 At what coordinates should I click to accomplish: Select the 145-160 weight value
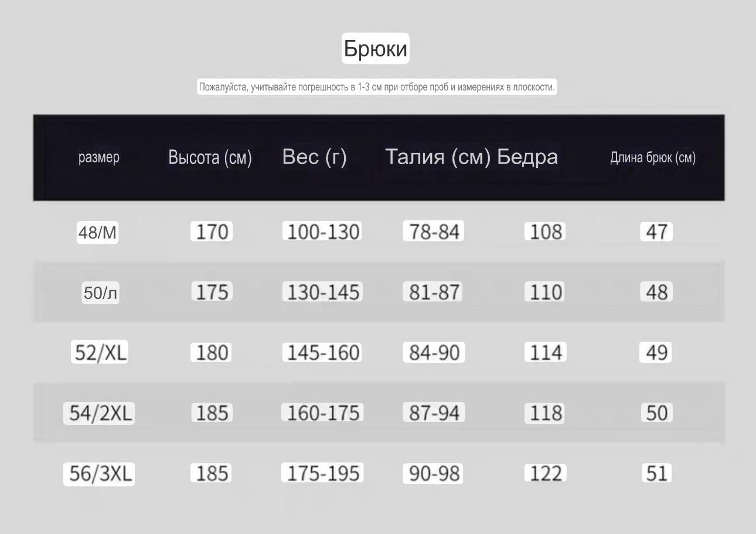pyautogui.click(x=322, y=352)
